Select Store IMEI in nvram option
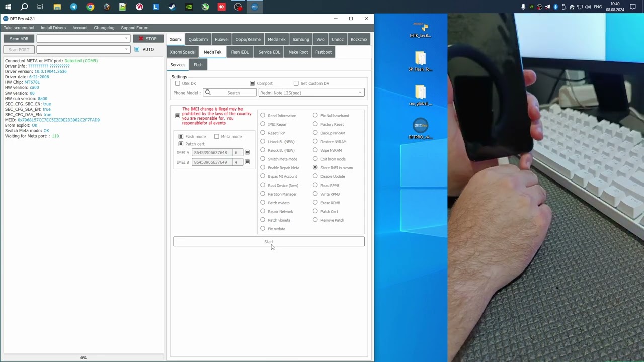The width and height of the screenshot is (644, 362). tap(315, 168)
